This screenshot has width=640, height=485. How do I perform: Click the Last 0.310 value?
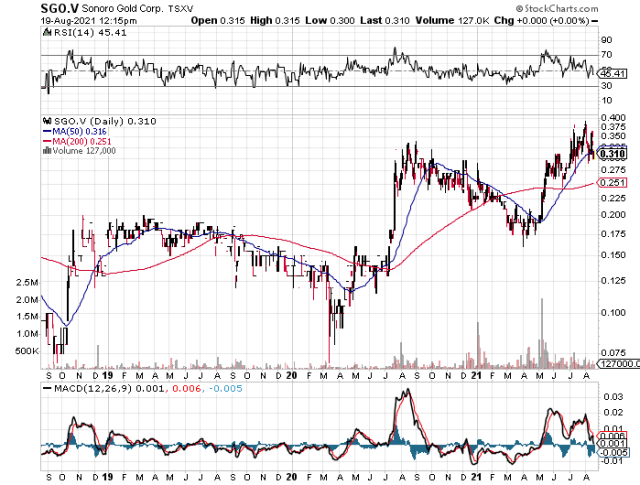(x=384, y=20)
